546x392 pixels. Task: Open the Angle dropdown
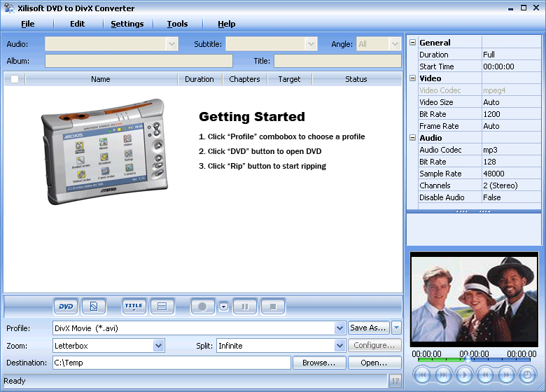(395, 44)
